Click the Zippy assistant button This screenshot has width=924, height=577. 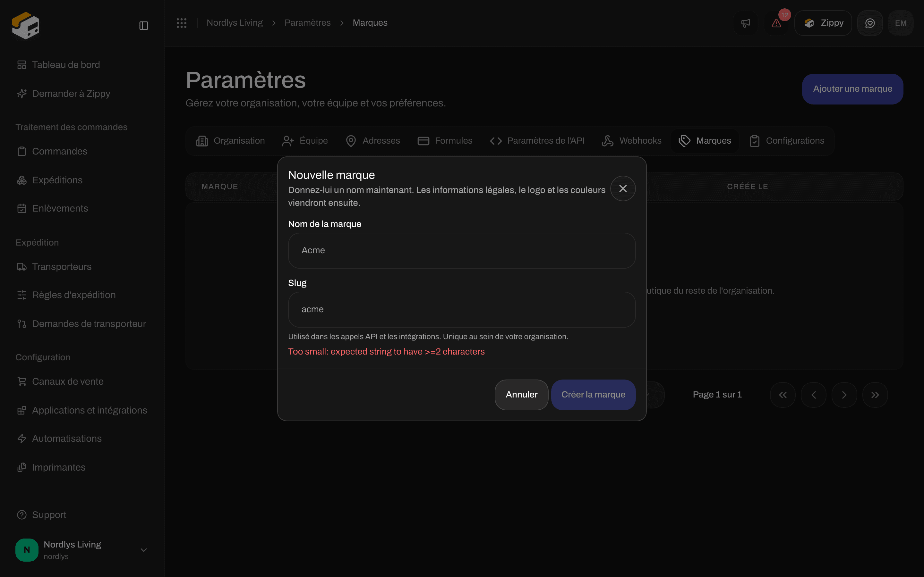[x=823, y=23]
